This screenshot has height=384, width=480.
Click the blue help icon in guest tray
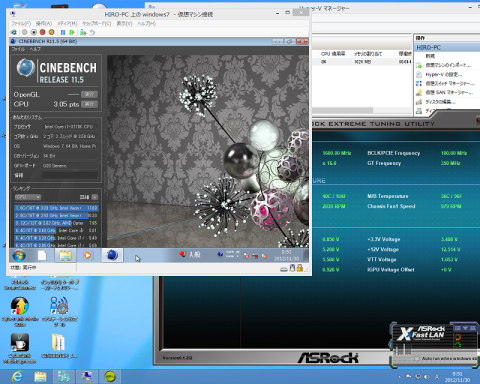coord(220,255)
